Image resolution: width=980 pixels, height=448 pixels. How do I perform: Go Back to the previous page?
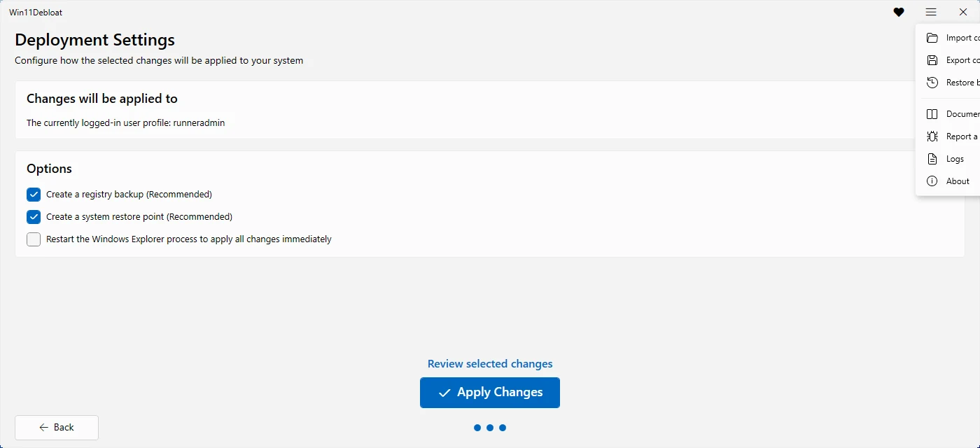pos(57,428)
